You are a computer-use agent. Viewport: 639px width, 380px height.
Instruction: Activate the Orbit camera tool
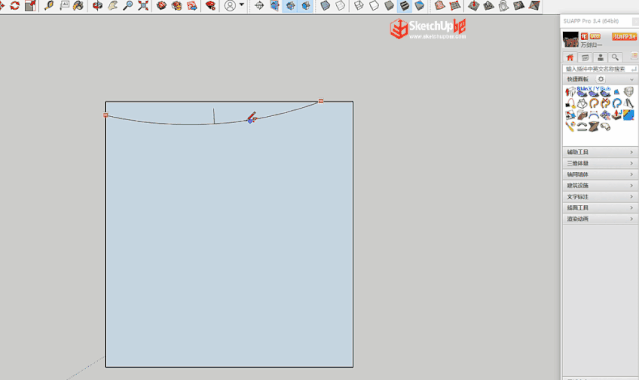click(x=97, y=6)
